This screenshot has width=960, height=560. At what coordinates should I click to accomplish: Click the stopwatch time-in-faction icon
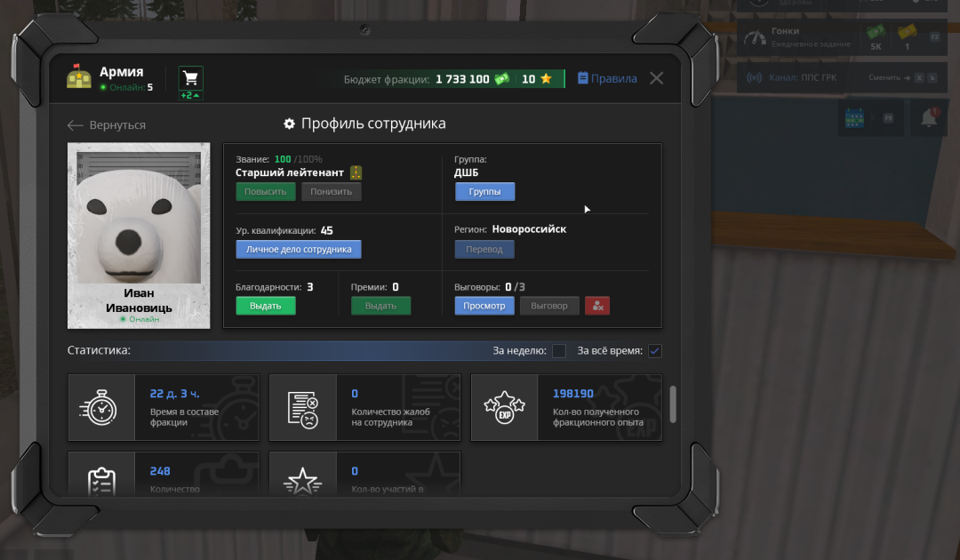(x=101, y=407)
